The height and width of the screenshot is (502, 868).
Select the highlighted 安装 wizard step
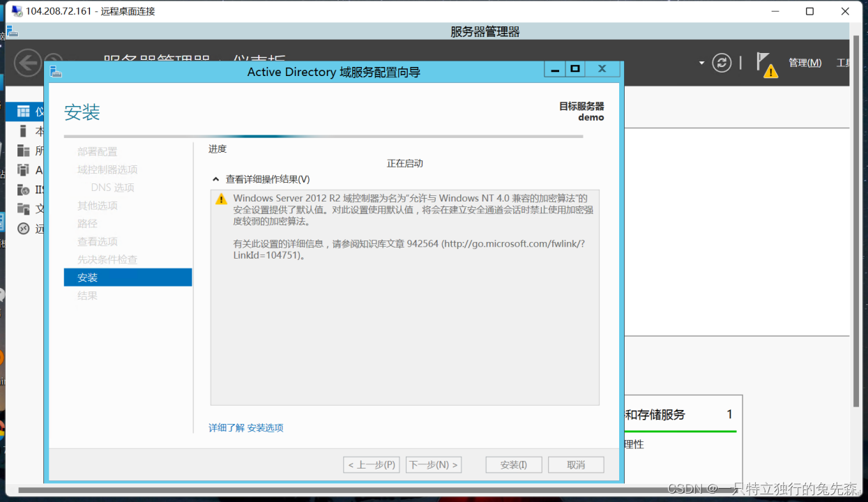coord(128,277)
